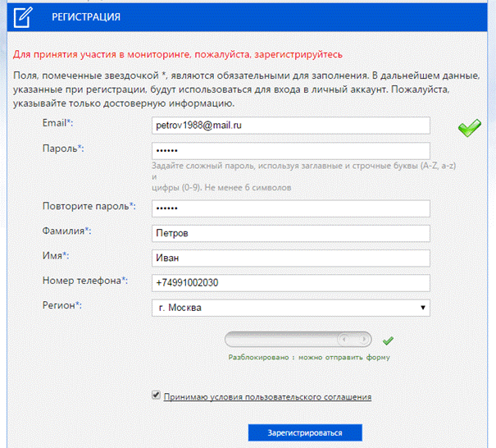This screenshot has height=448, width=496.
Task: Focus the Email input field
Action: coord(291,126)
